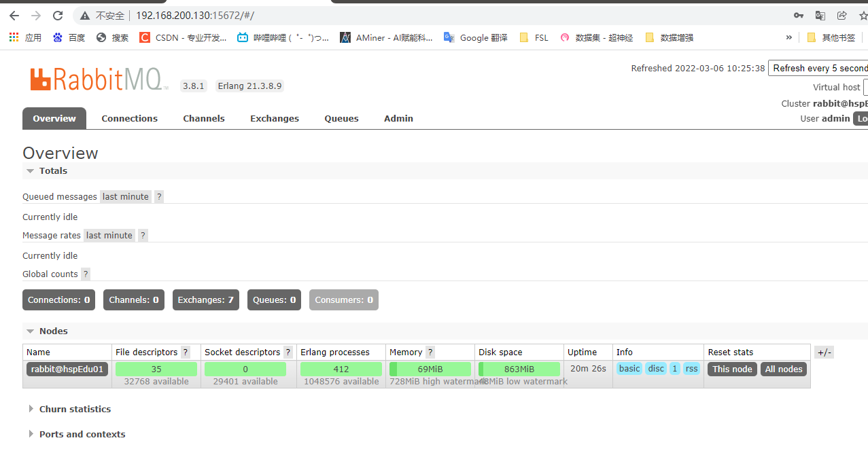The width and height of the screenshot is (868, 453).
Task: Toggle node table columns with +/- button
Action: pos(824,352)
